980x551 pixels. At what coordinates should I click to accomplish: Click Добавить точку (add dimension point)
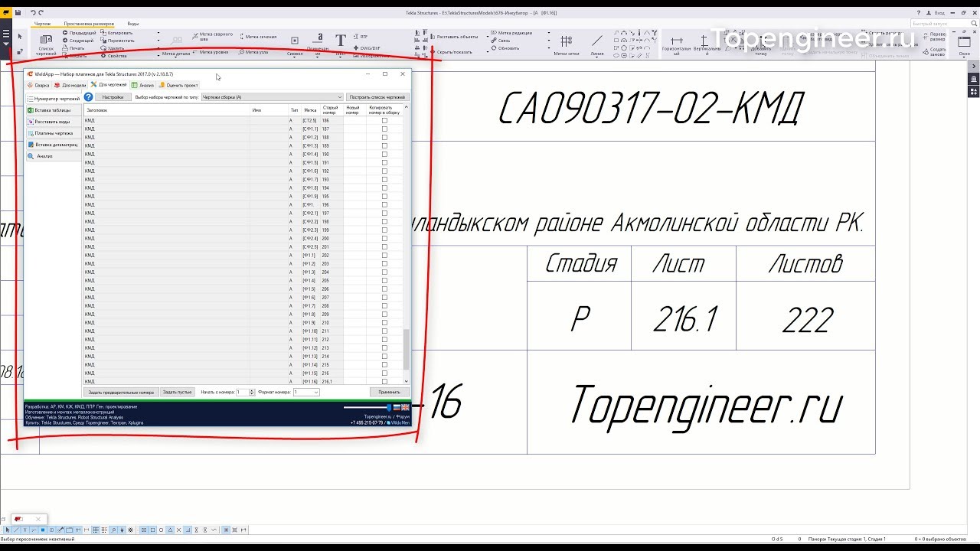tap(762, 44)
